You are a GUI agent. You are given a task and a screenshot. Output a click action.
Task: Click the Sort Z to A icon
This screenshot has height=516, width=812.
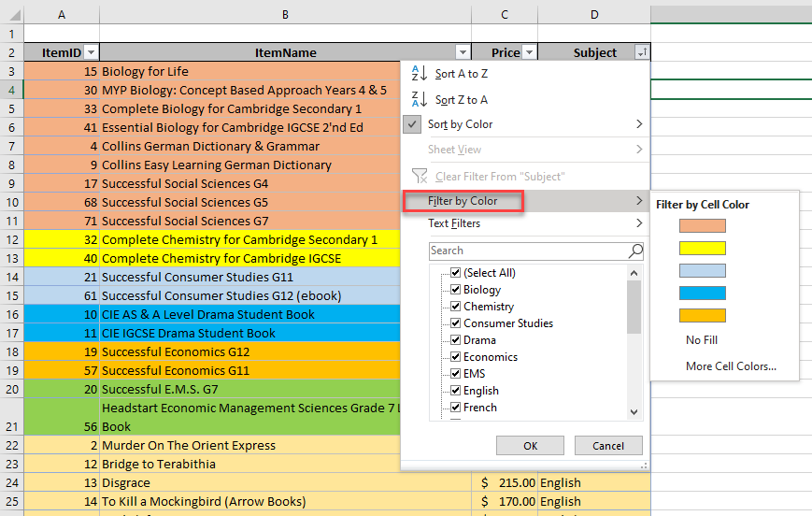point(419,99)
